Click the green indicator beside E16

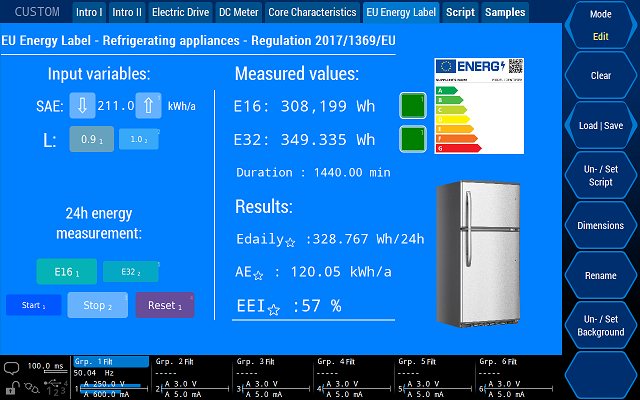pos(413,106)
